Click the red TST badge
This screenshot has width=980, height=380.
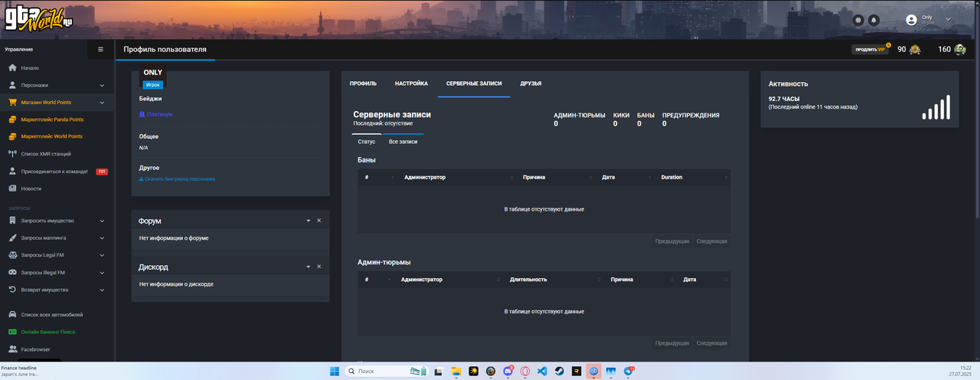(102, 172)
